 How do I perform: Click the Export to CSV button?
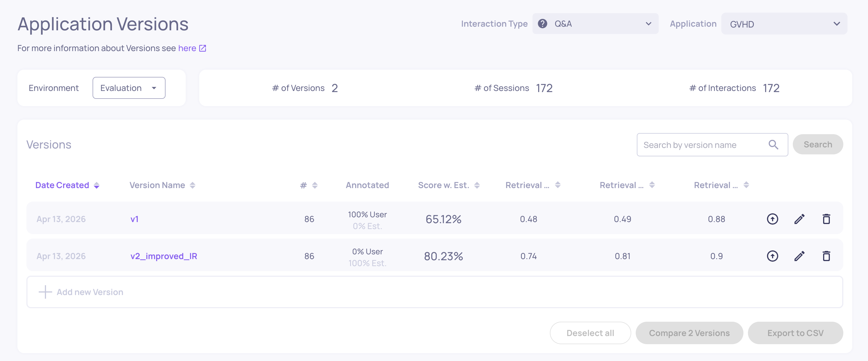tap(795, 333)
